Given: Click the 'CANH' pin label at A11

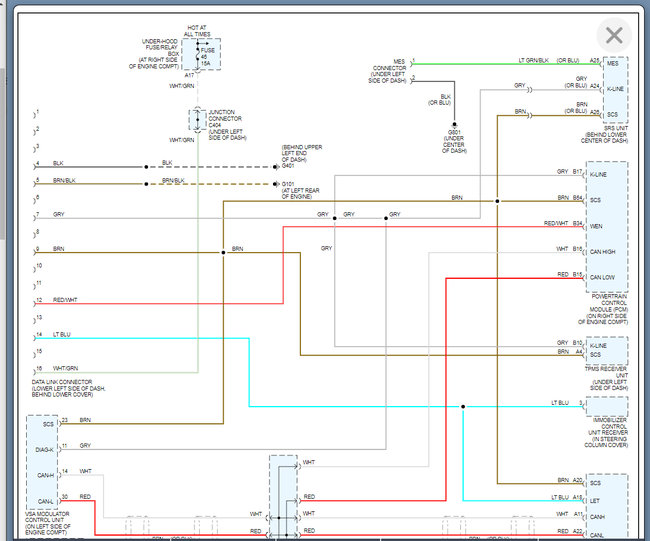Looking at the screenshot, I should (x=597, y=517).
